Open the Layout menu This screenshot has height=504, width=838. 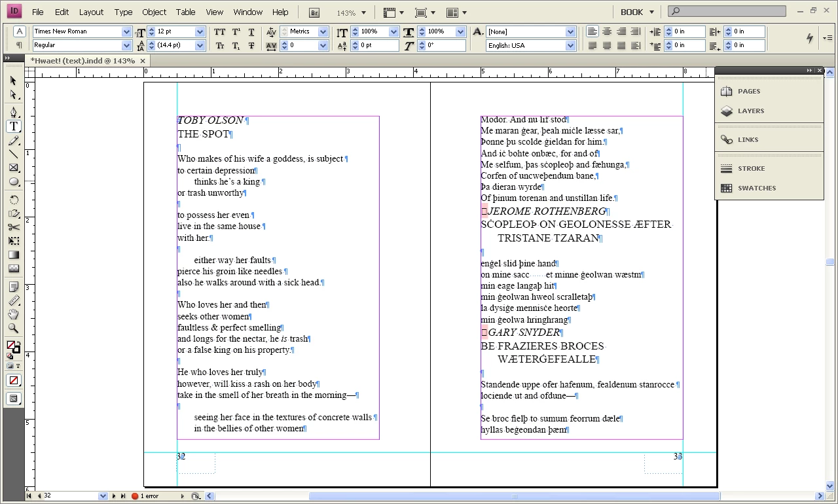[91, 12]
